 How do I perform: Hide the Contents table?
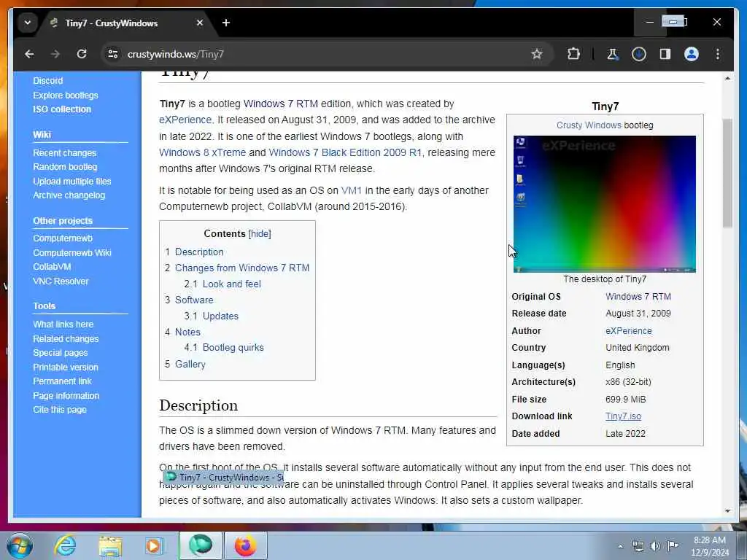coord(260,234)
